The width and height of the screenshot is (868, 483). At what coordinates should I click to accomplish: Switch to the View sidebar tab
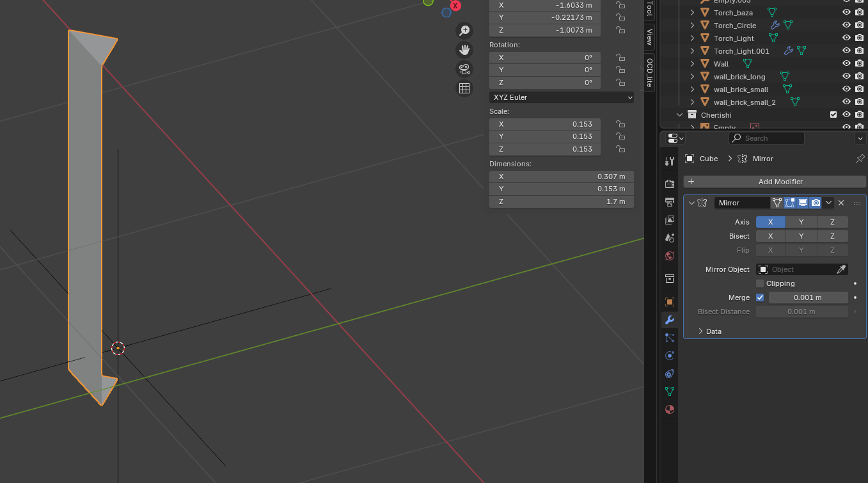pyautogui.click(x=649, y=36)
